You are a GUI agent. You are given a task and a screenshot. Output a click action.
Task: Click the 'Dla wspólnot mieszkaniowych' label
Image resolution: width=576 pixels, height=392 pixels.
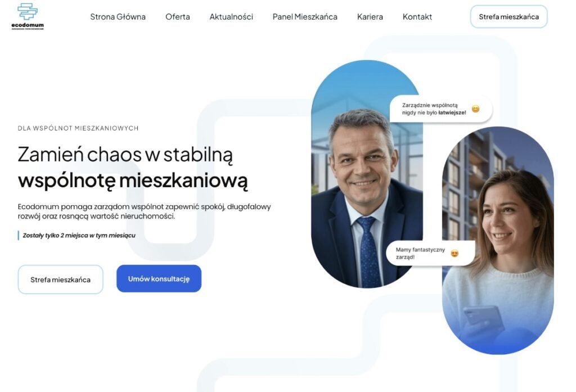point(78,128)
